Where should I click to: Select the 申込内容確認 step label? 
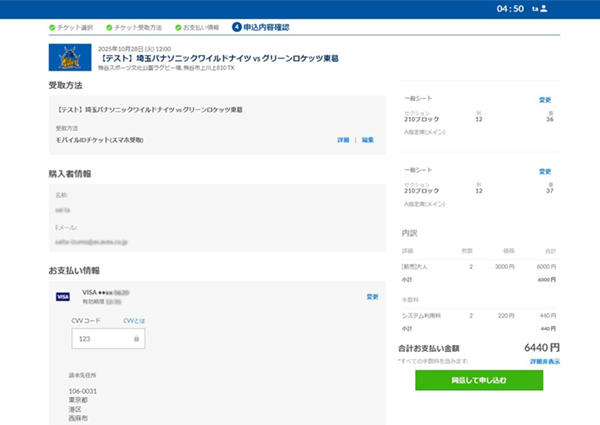tap(266, 27)
